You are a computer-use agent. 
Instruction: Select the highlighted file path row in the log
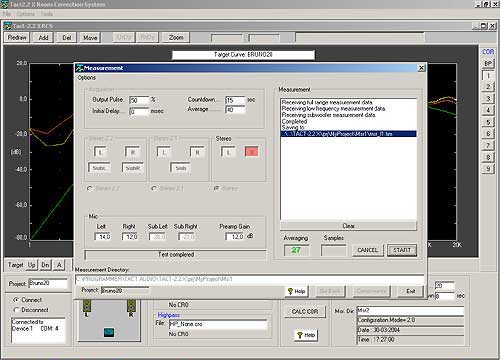tap(348, 134)
